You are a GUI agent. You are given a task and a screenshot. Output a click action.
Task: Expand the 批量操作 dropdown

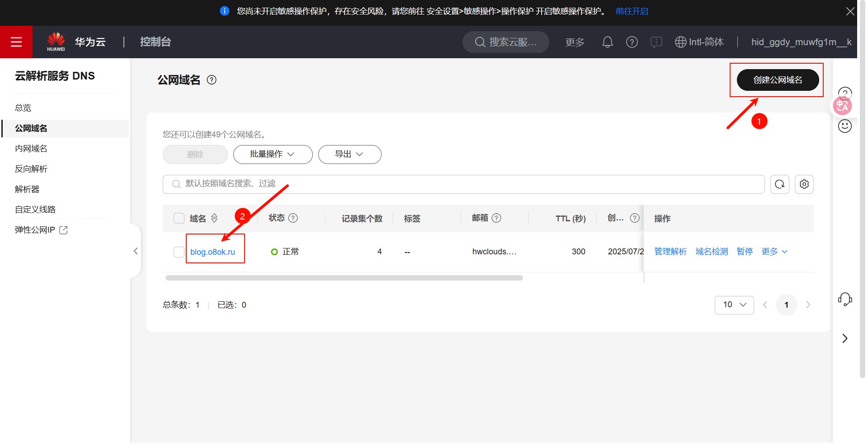click(x=273, y=155)
